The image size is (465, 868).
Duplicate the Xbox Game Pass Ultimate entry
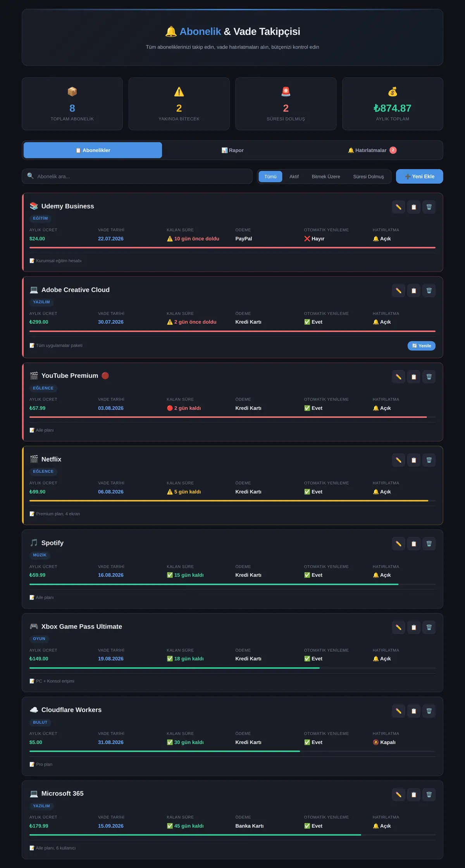[x=413, y=628]
